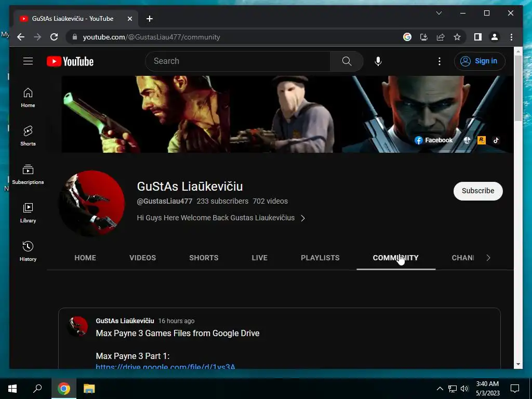The height and width of the screenshot is (399, 532).
Task: Switch to the VIDEOS channel tab
Action: pyautogui.click(x=142, y=258)
